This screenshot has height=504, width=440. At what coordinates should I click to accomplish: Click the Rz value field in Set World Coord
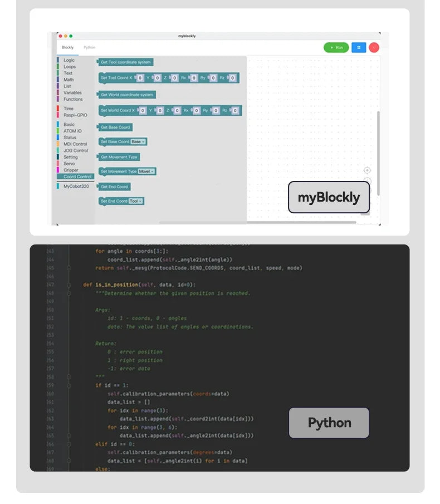[235, 111]
